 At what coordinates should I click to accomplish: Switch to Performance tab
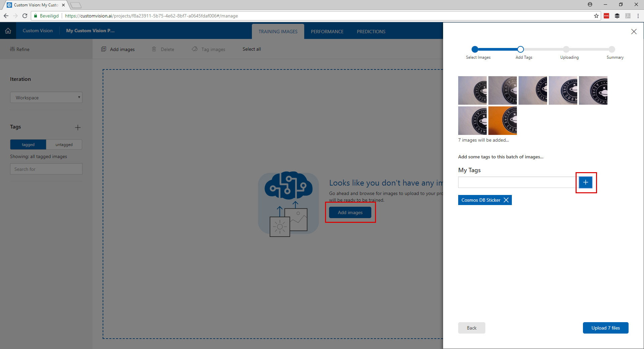(327, 32)
